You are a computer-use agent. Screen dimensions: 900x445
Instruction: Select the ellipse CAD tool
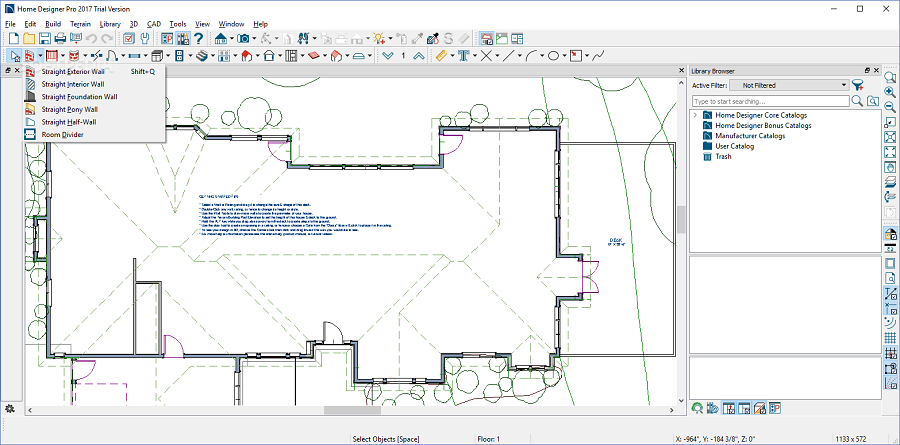tap(553, 56)
